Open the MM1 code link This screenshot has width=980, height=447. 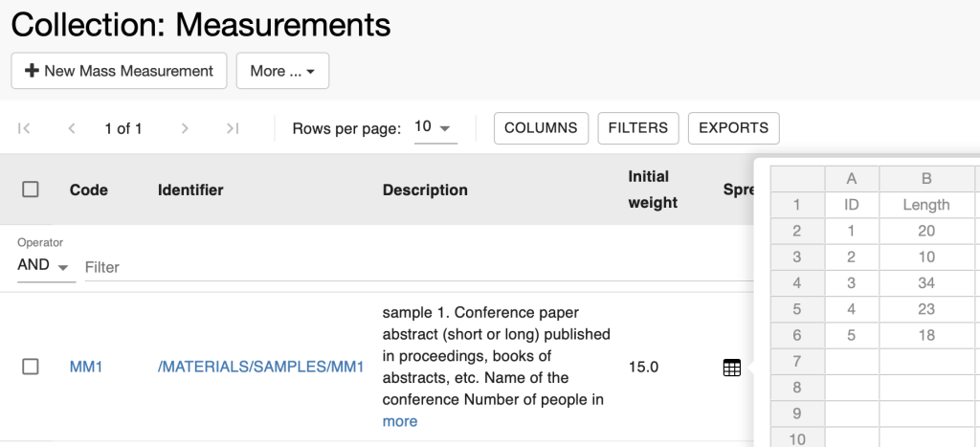click(85, 367)
